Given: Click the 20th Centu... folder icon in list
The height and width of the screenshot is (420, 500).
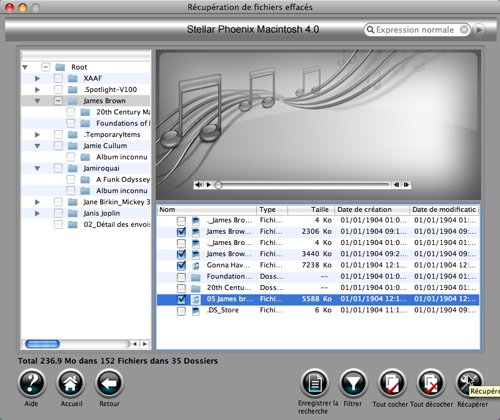Looking at the screenshot, I should pyautogui.click(x=196, y=288).
